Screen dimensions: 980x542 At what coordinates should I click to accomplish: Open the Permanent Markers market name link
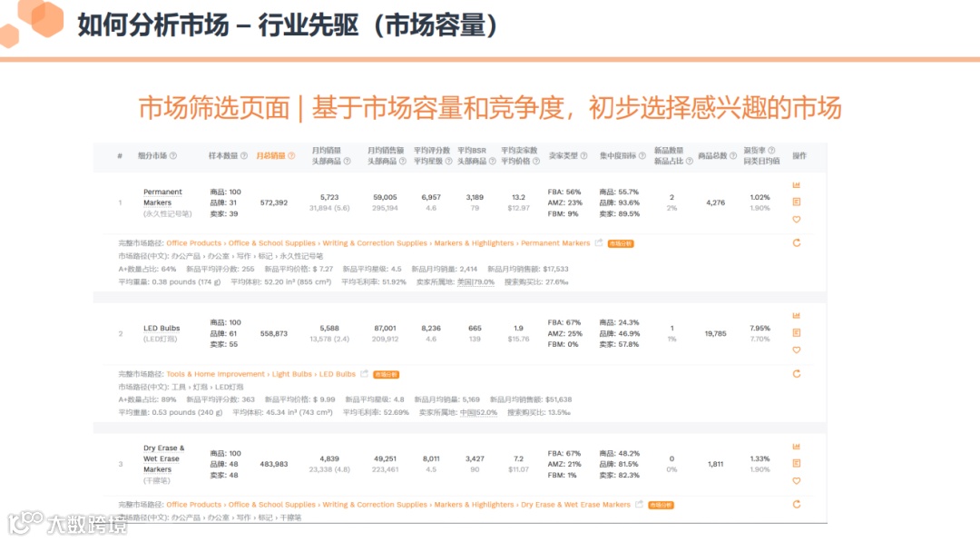click(162, 197)
